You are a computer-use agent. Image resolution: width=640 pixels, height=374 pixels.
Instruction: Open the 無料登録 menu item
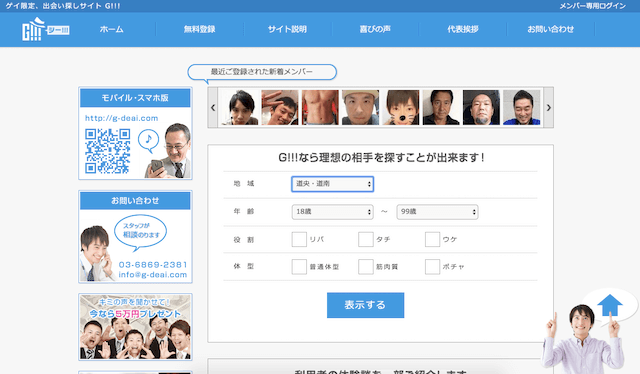tap(199, 29)
